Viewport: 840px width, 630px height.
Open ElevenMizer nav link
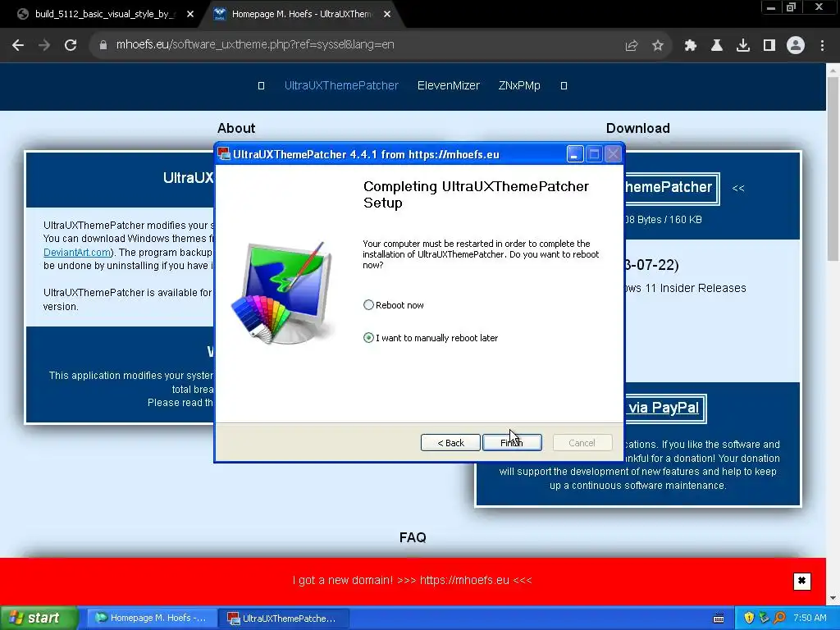click(x=449, y=85)
